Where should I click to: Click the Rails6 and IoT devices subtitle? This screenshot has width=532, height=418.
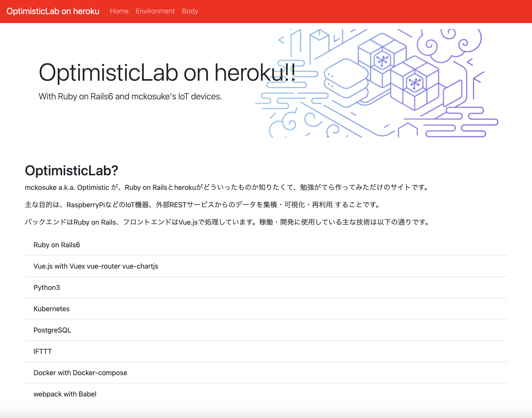[x=130, y=96]
